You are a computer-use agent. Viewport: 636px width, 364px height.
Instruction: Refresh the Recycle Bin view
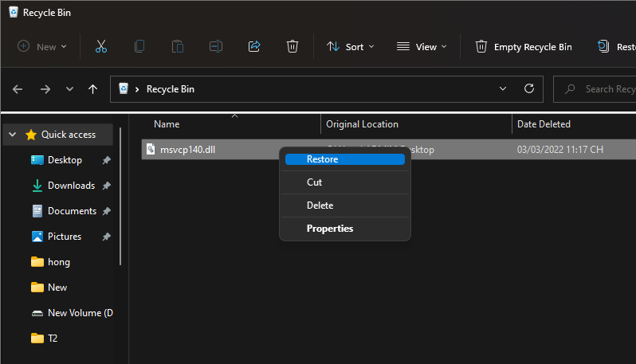pos(529,88)
